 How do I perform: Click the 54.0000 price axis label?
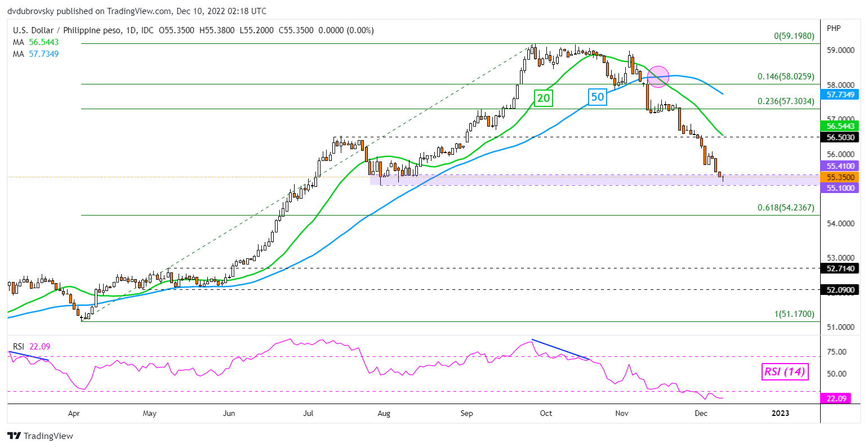842,223
